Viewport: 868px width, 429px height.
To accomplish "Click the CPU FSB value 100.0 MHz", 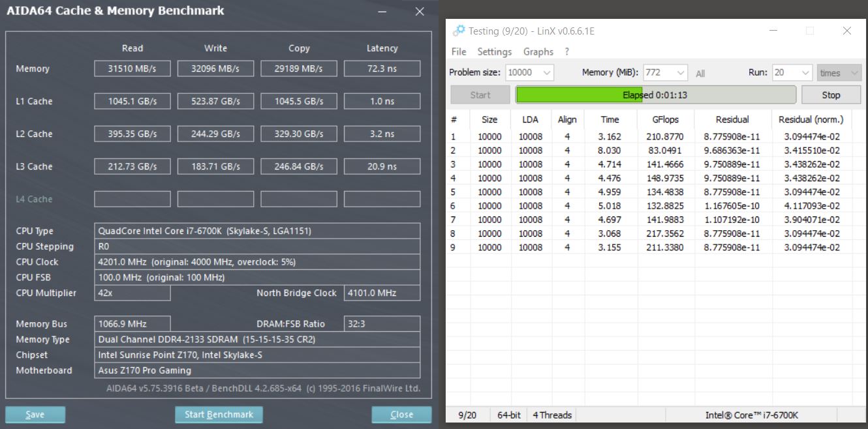I will pos(257,278).
